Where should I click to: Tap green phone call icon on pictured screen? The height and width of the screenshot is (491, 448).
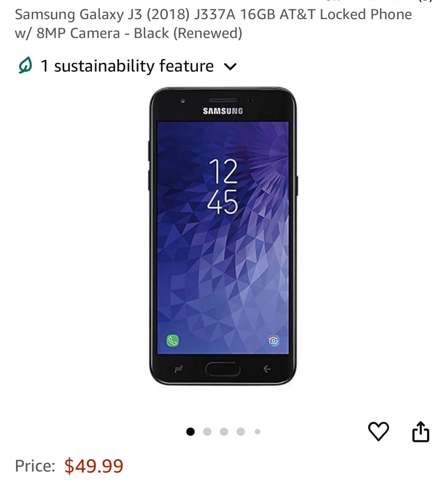173,340
